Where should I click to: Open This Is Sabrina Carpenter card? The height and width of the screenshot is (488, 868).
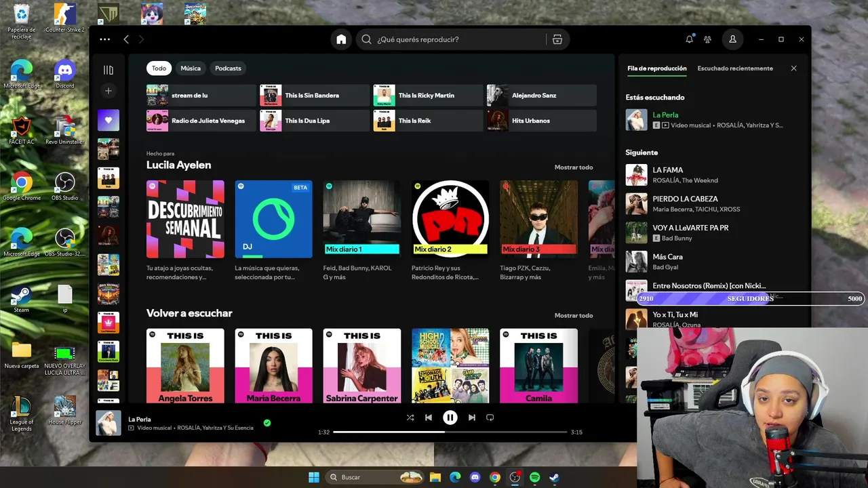(x=361, y=366)
